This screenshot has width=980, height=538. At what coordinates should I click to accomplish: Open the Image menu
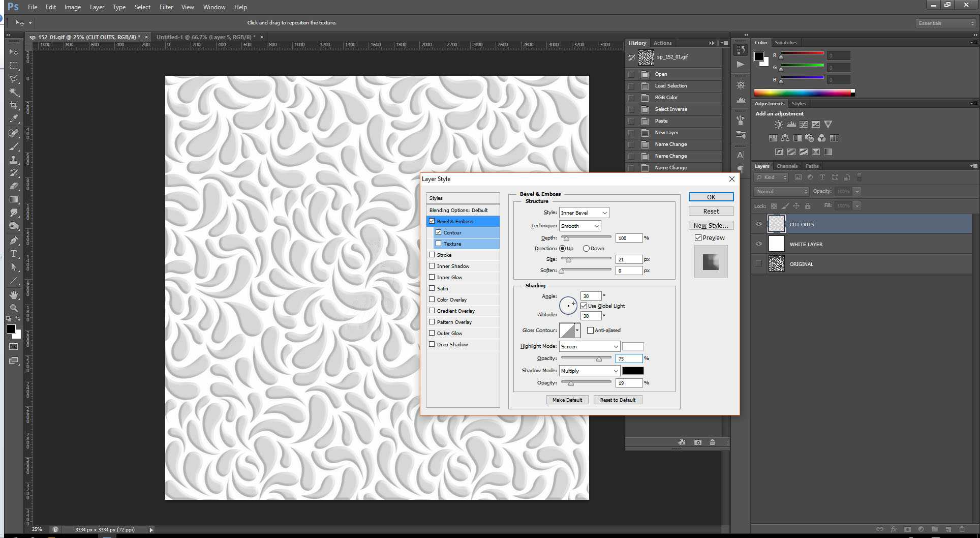click(73, 7)
